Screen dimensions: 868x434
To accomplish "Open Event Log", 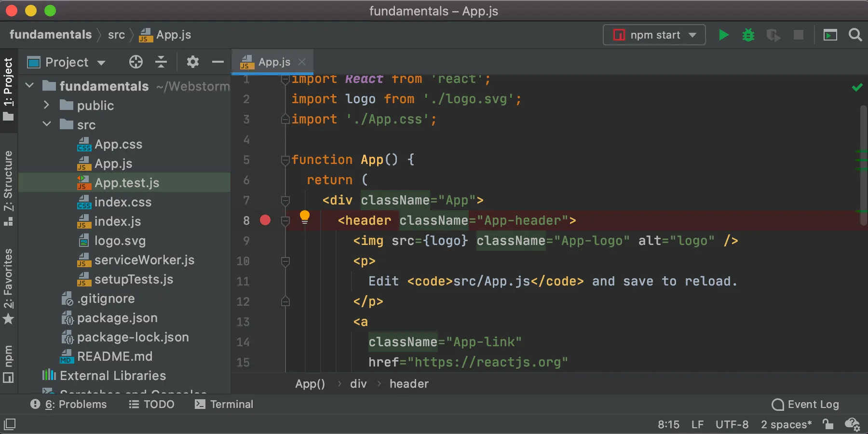I will pos(805,404).
